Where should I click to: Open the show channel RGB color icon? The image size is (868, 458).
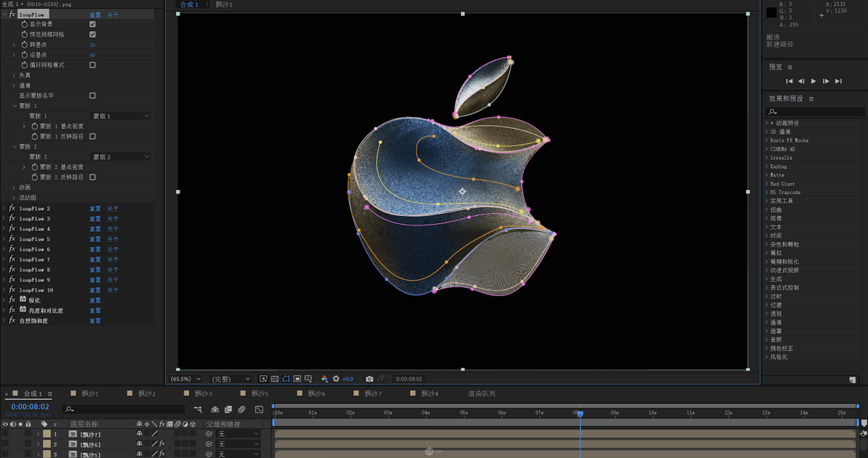pos(325,379)
